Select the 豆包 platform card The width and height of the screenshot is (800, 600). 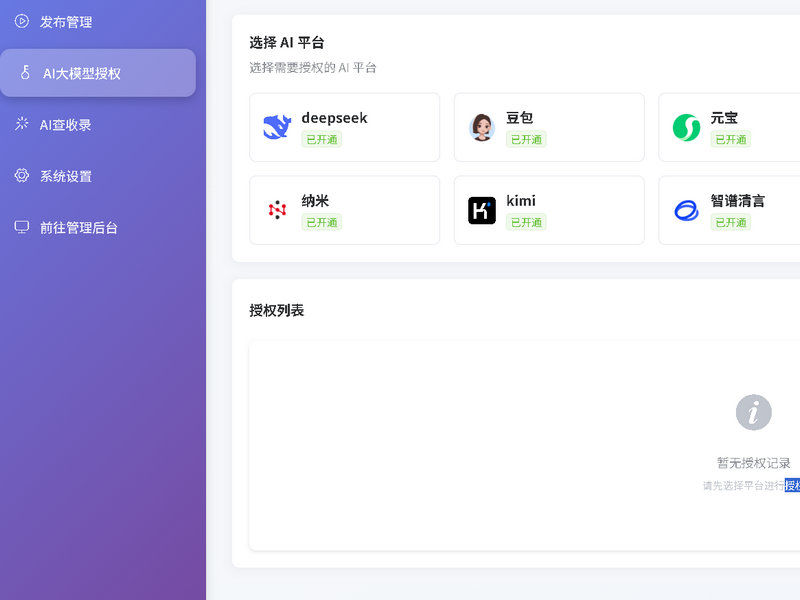[x=549, y=127]
